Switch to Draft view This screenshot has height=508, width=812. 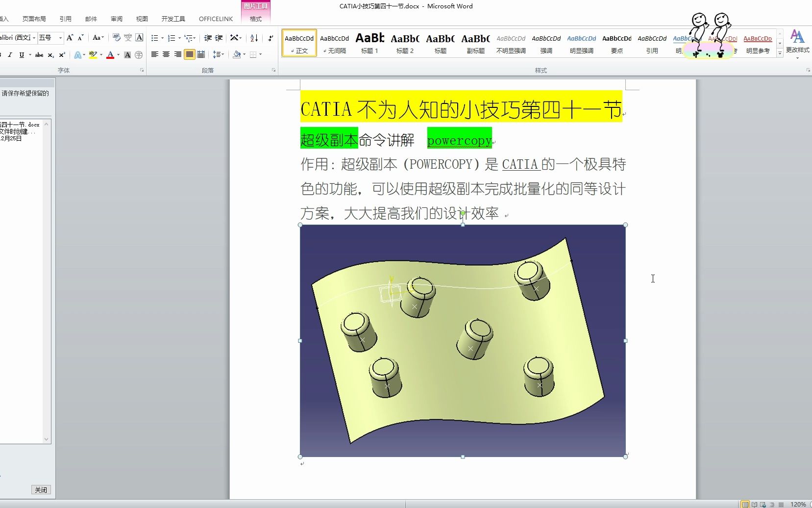click(x=781, y=504)
